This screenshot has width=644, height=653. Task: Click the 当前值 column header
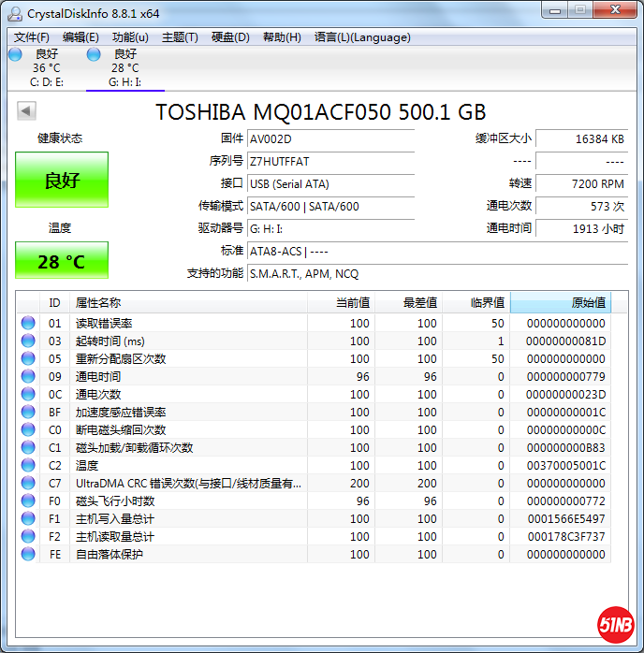tap(342, 303)
